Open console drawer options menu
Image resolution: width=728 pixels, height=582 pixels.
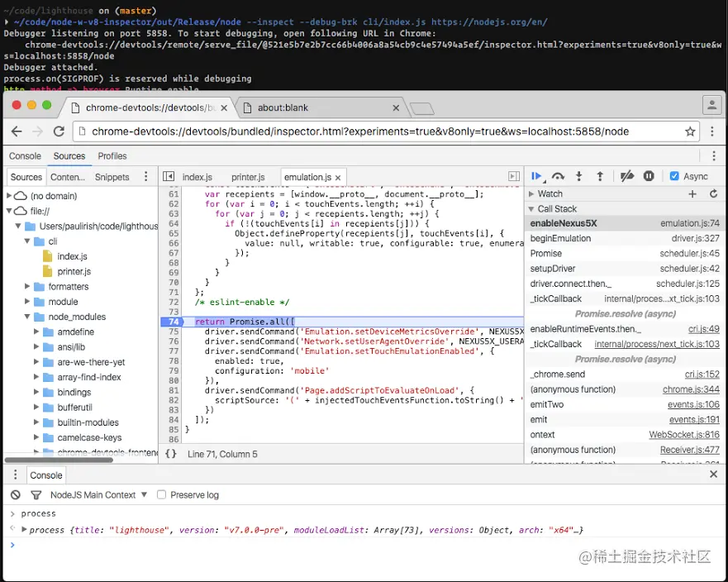(16, 475)
